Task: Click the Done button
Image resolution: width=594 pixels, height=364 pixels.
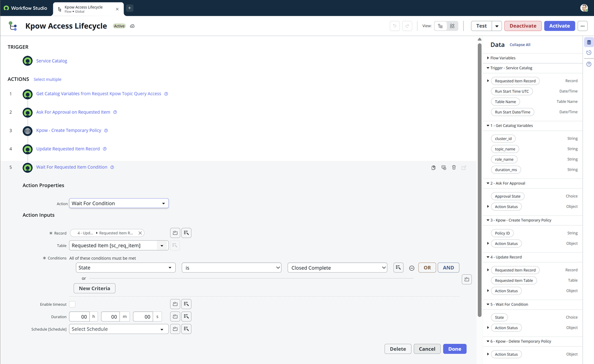Action: coord(455,349)
